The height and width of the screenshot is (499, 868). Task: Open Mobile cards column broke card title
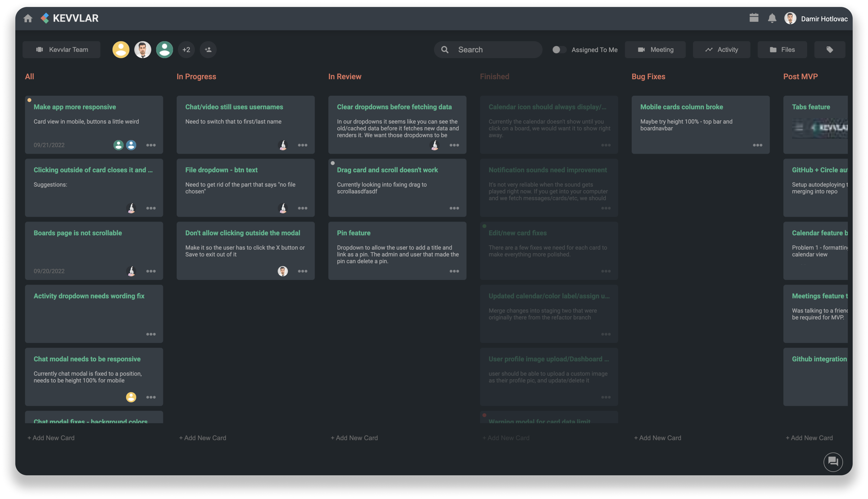coord(681,107)
